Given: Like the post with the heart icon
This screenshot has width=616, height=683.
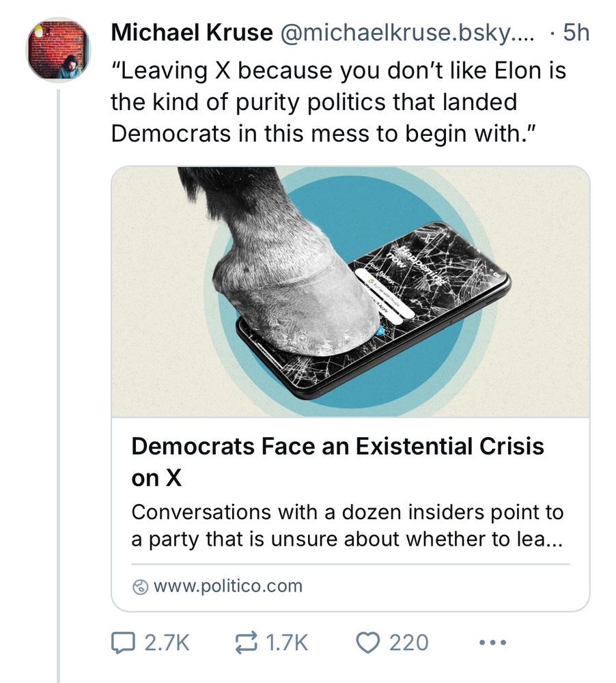Looking at the screenshot, I should (369, 643).
